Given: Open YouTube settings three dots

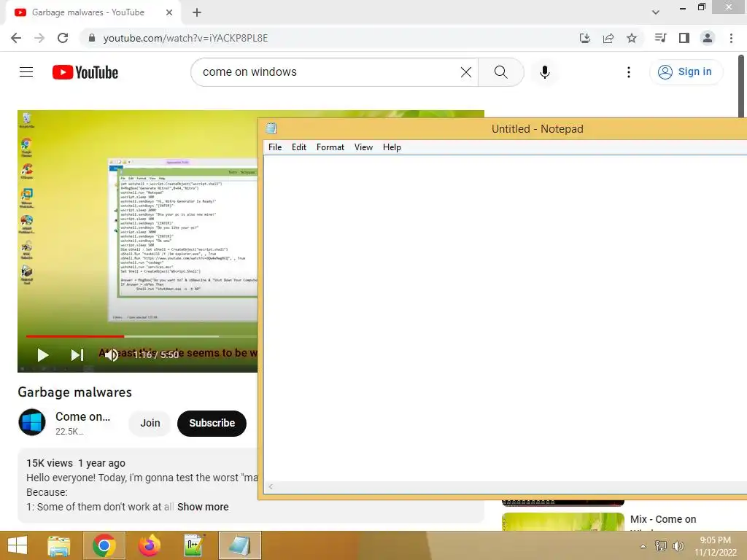Looking at the screenshot, I should point(629,72).
